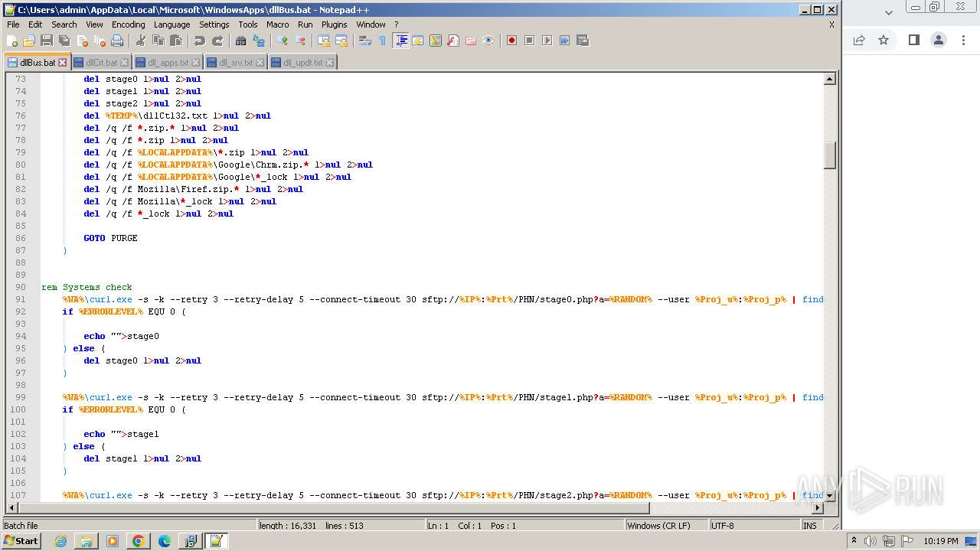980x551 pixels.
Task: Click the Redo toolbar icon
Action: pyautogui.click(x=217, y=41)
